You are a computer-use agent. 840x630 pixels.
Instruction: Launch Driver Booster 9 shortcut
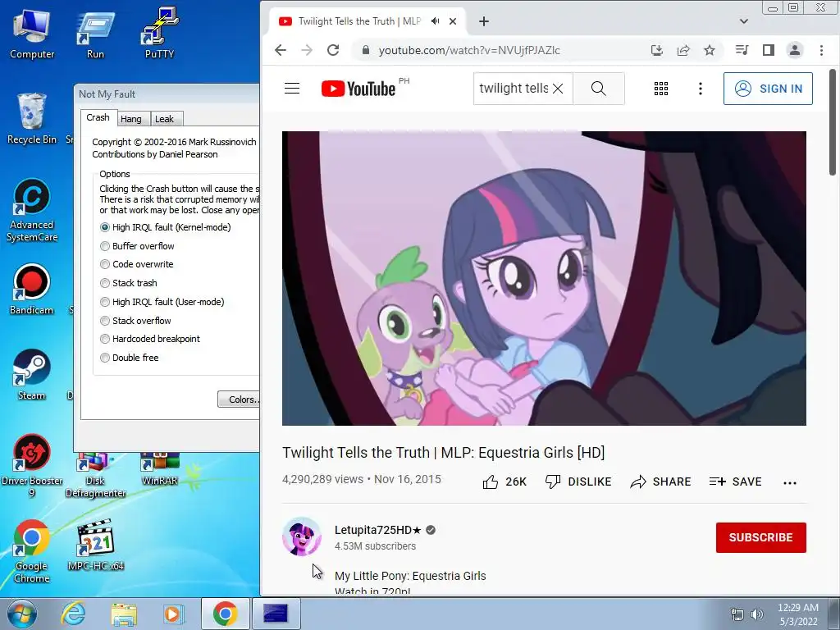coord(32,465)
